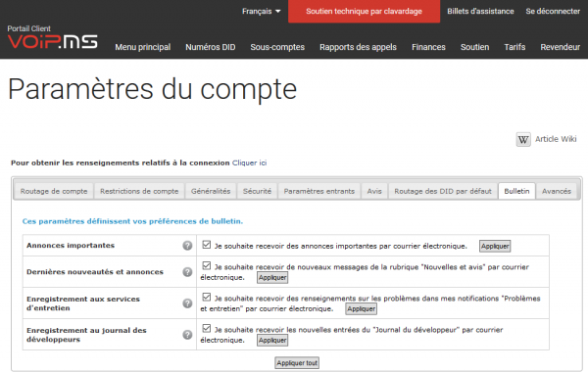Switch to the Sécurité tab
588x372 pixels.
pyautogui.click(x=257, y=191)
